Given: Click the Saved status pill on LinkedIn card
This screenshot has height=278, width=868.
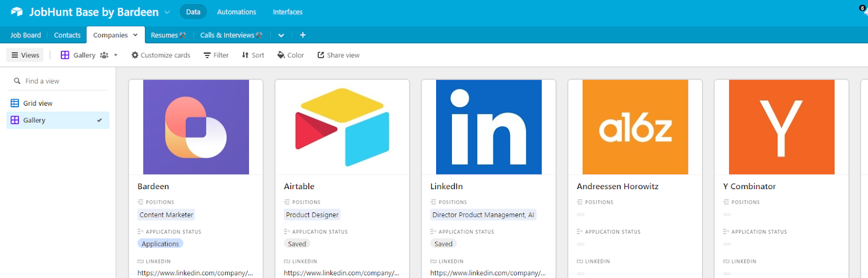Looking at the screenshot, I should click(x=443, y=244).
